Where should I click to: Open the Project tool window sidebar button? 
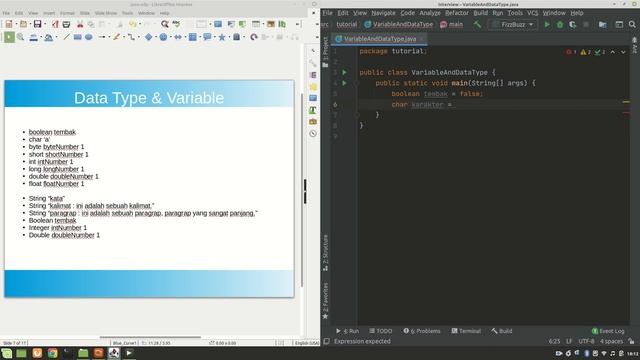pos(325,52)
